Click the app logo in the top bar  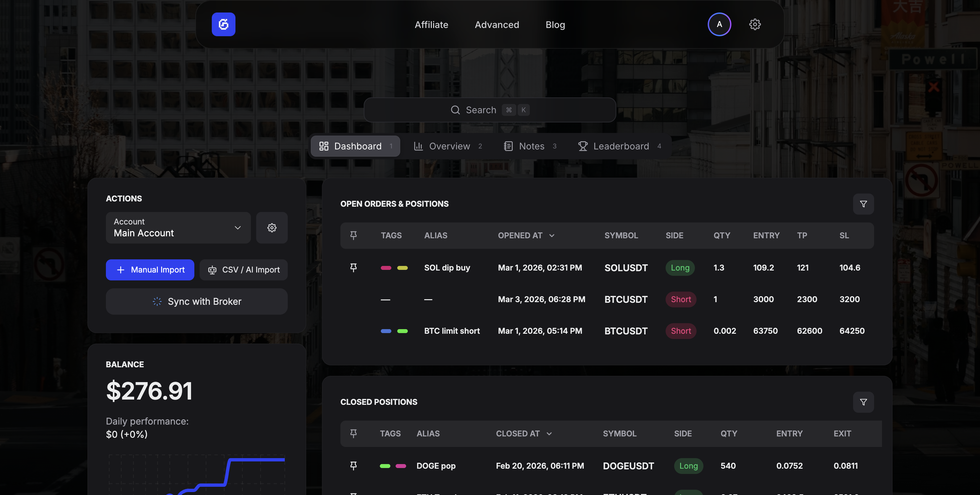click(x=223, y=24)
